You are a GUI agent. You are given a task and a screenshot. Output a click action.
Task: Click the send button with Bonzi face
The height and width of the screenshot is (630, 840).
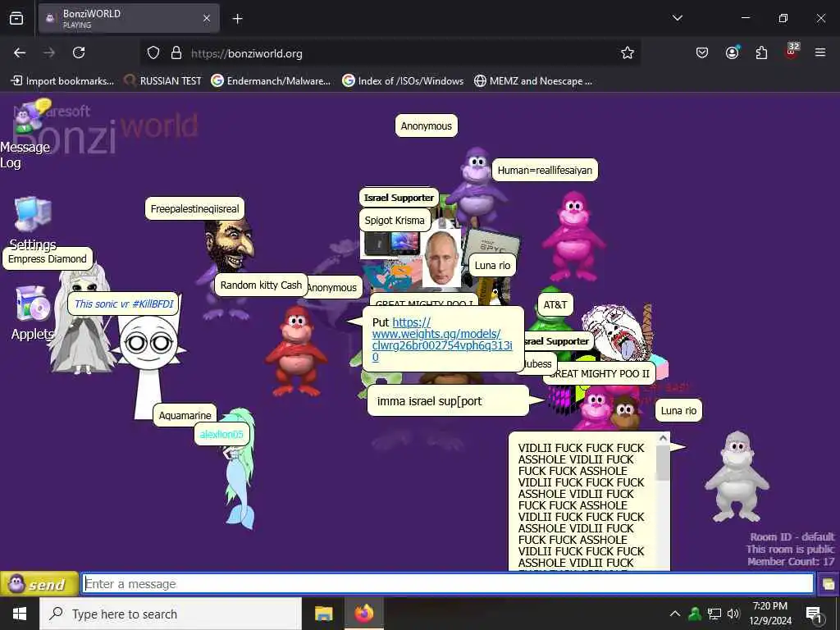pyautogui.click(x=39, y=584)
